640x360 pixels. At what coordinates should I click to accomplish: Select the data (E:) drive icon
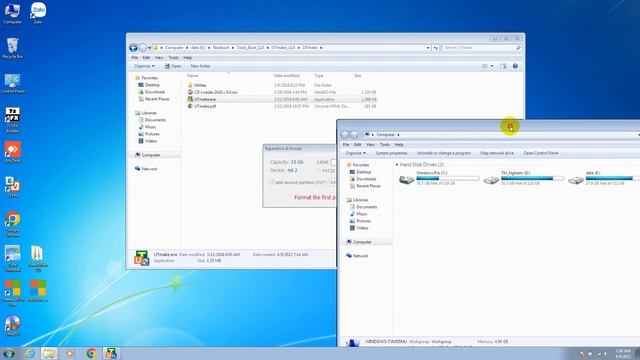(x=576, y=180)
